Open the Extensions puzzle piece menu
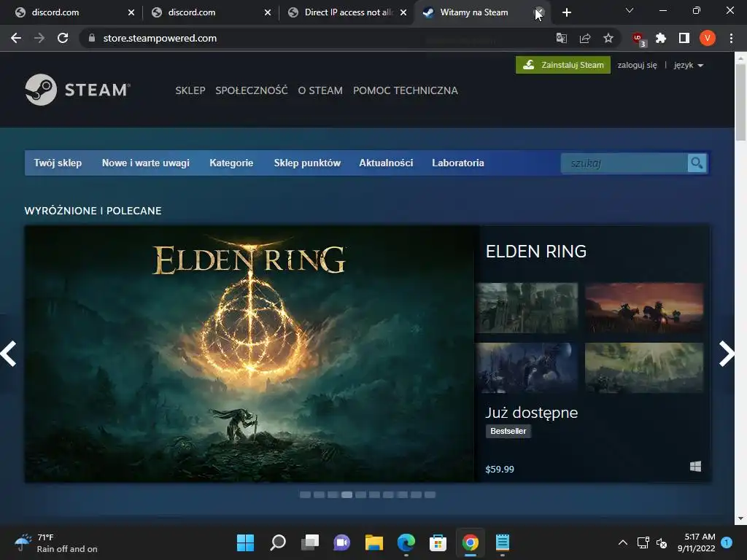This screenshot has width=747, height=560. tap(661, 38)
